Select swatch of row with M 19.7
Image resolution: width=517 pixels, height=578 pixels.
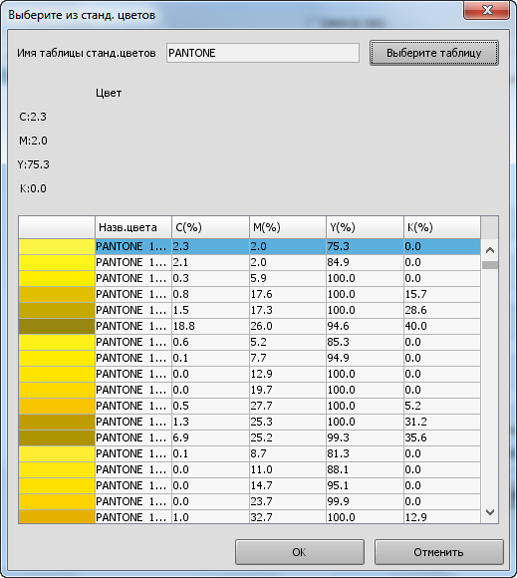coord(57,390)
